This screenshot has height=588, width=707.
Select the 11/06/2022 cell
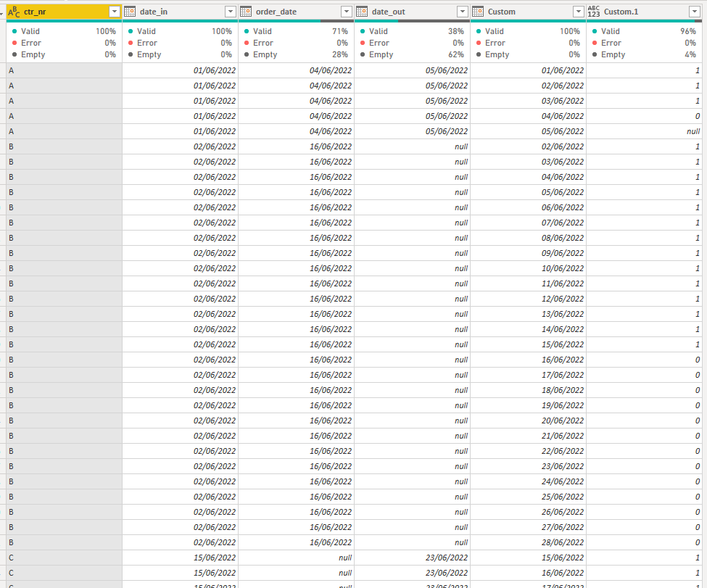tap(528, 283)
